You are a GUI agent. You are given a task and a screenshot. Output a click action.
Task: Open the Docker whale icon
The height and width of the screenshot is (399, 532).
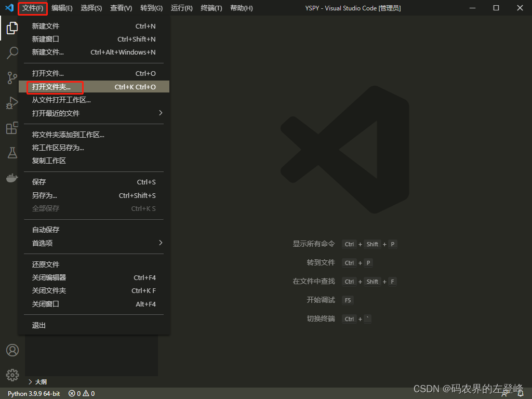coord(12,178)
